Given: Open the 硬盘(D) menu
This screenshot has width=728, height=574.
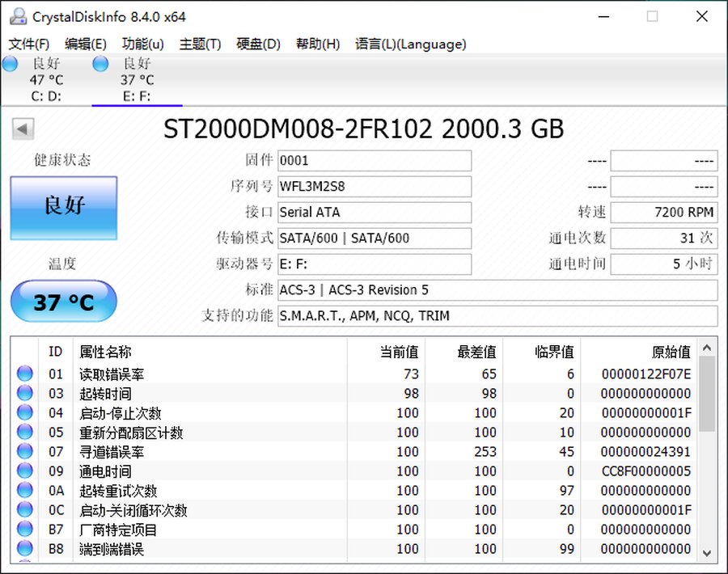Looking at the screenshot, I should pos(258,44).
